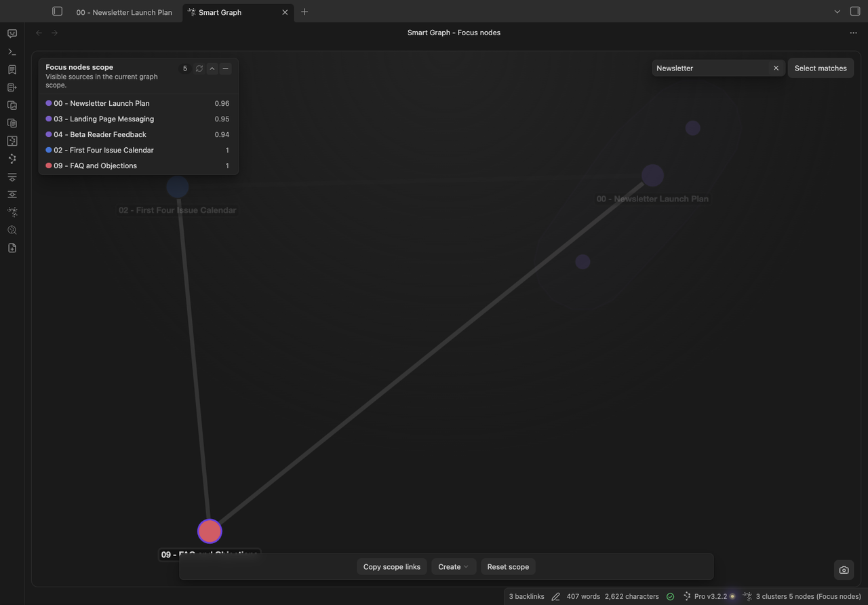Click the 00 - Newsletter Launch Plan graph node
Image resolution: width=868 pixels, height=605 pixels.
[652, 176]
